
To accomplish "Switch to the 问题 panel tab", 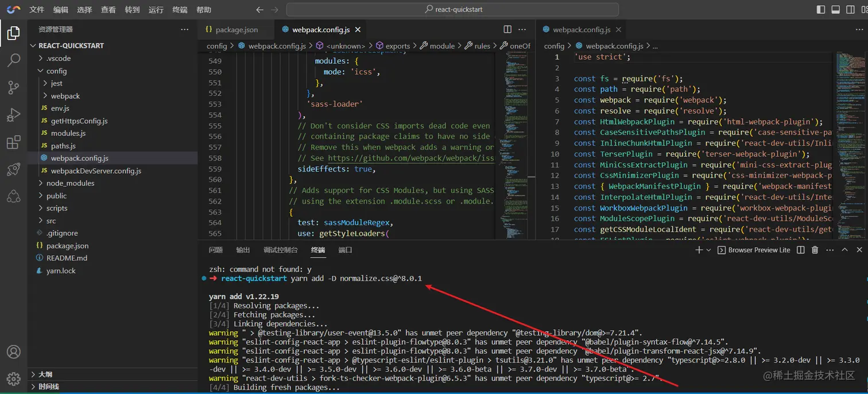I will point(216,250).
